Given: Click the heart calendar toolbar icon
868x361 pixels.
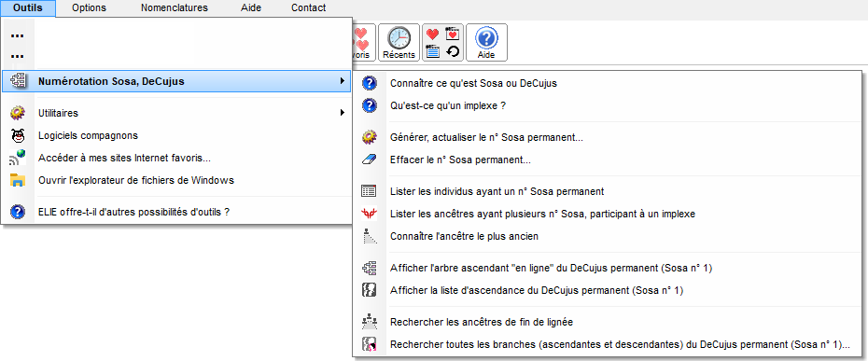Looking at the screenshot, I should (x=453, y=35).
